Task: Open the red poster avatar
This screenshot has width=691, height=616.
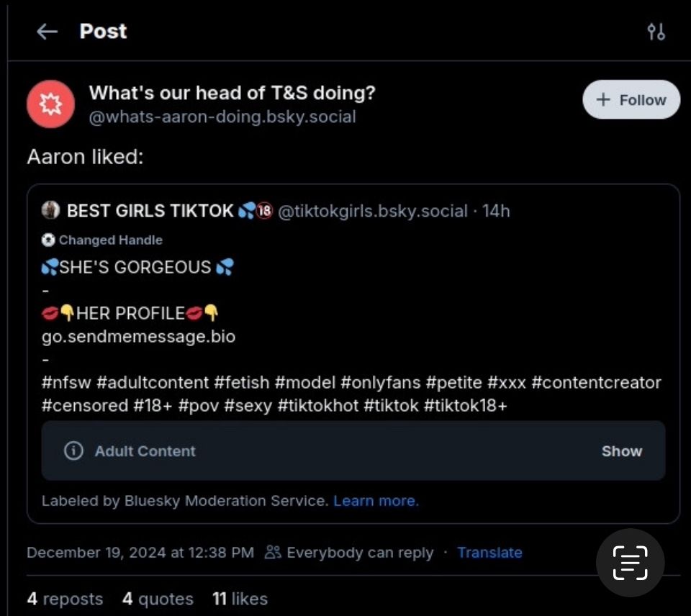Action: tap(50, 104)
